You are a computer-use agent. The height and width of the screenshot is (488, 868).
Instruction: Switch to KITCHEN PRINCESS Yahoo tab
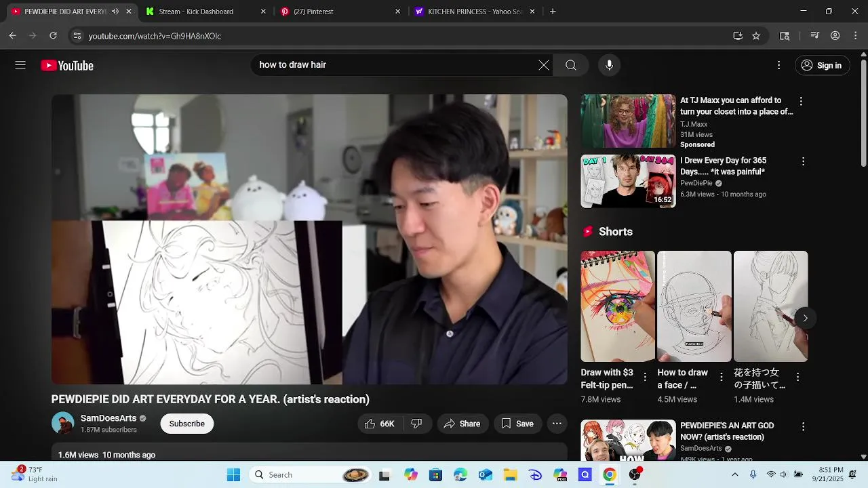(475, 12)
